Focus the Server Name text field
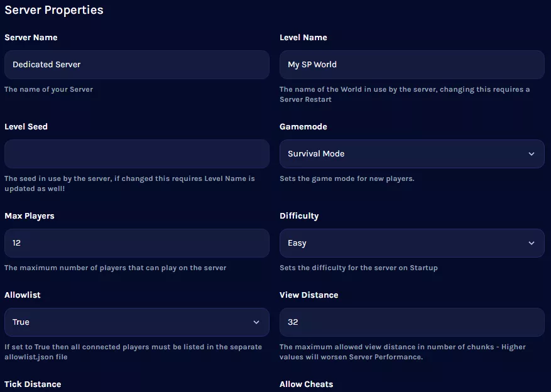 137,65
